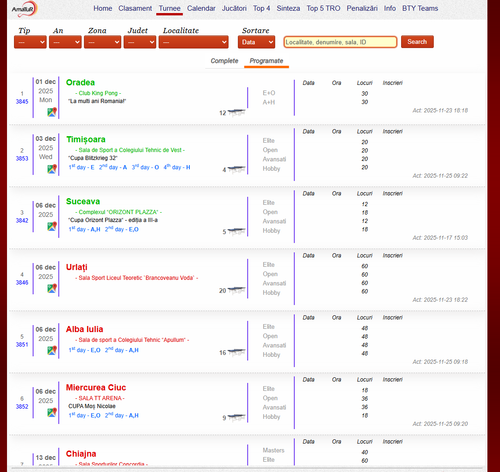
Task: Open the Judet filter dropdown
Action: [140, 42]
